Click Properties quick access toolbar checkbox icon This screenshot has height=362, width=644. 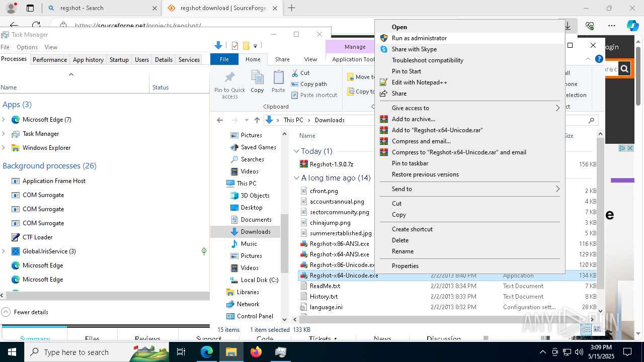234,46
